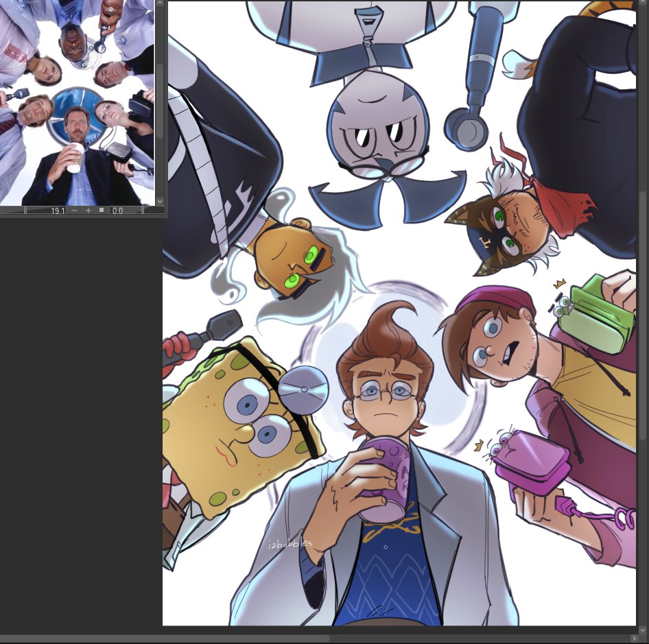The height and width of the screenshot is (644, 649).
Task: Click the canvas horizontal scrollbar thumb
Action: click(x=165, y=639)
